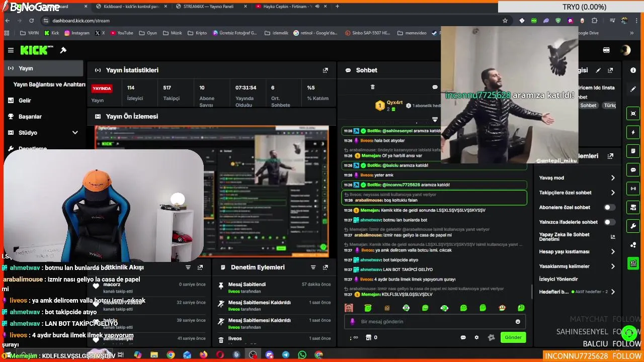Open WhatsApp from the taskbar
Screen dimensions: 644x362
click(x=302, y=355)
